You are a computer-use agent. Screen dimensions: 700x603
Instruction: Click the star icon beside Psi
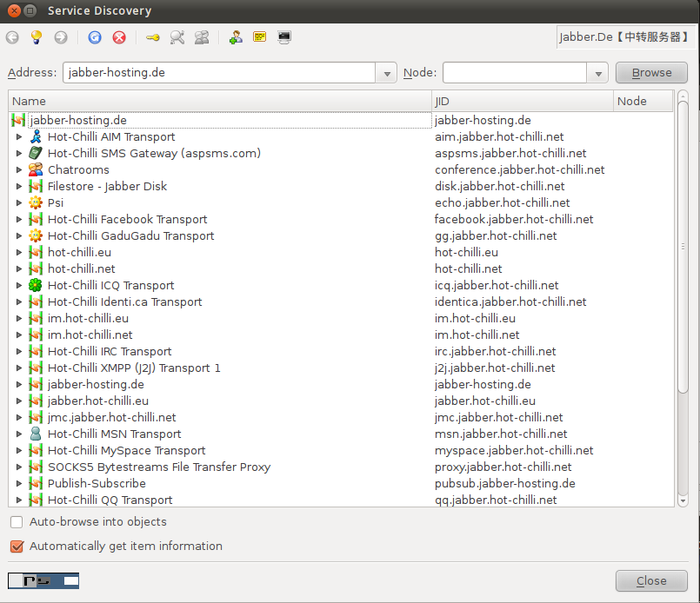(36, 202)
